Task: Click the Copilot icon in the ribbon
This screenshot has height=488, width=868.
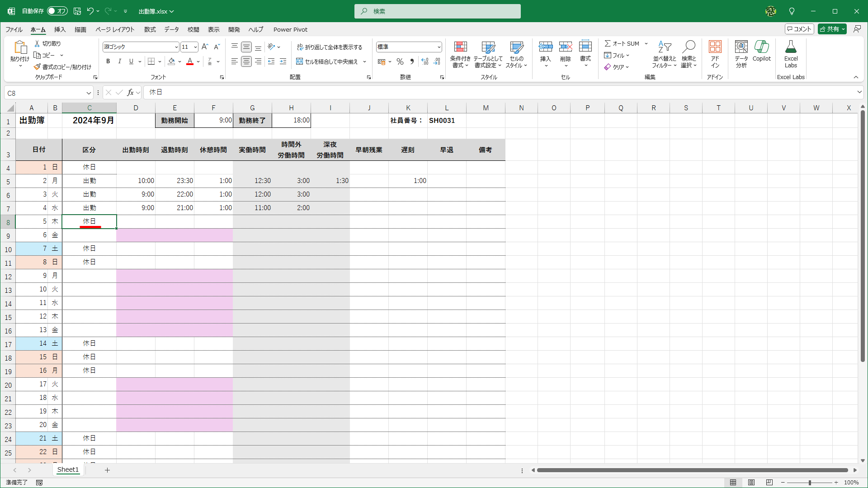Action: [762, 51]
